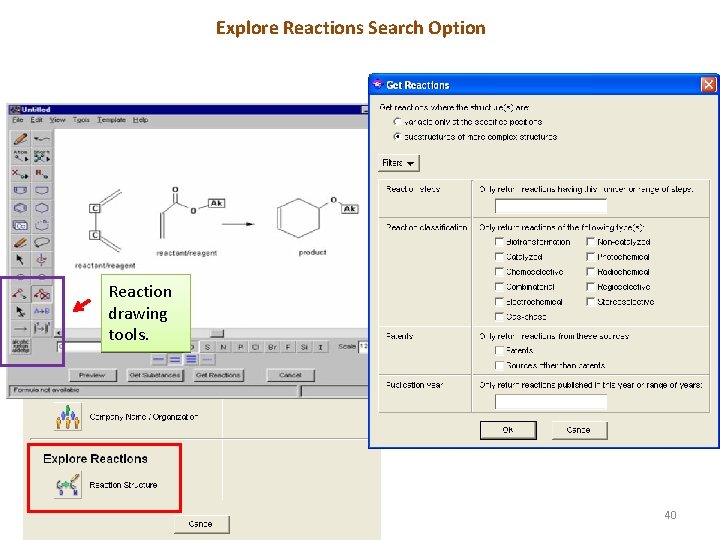Select the Cl atom button
This screenshot has height=540, width=720.
point(255,347)
